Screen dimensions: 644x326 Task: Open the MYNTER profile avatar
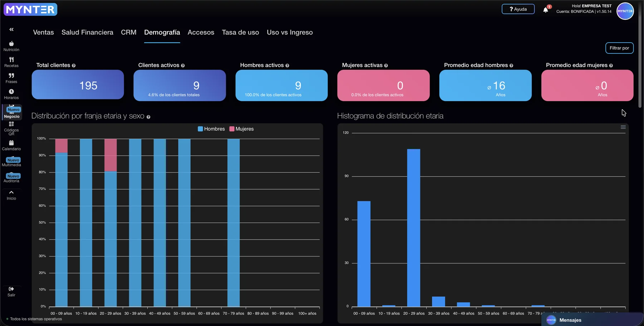(625, 11)
